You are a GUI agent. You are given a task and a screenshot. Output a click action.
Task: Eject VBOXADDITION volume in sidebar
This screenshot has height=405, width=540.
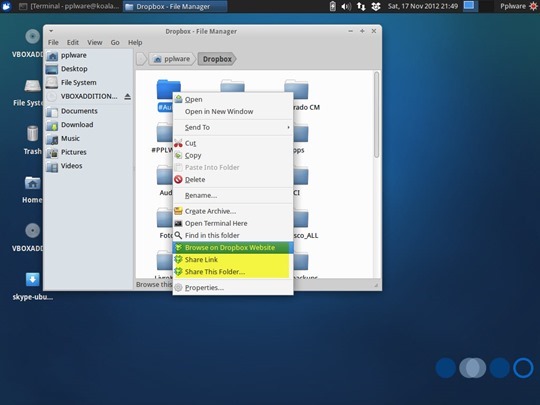point(127,96)
